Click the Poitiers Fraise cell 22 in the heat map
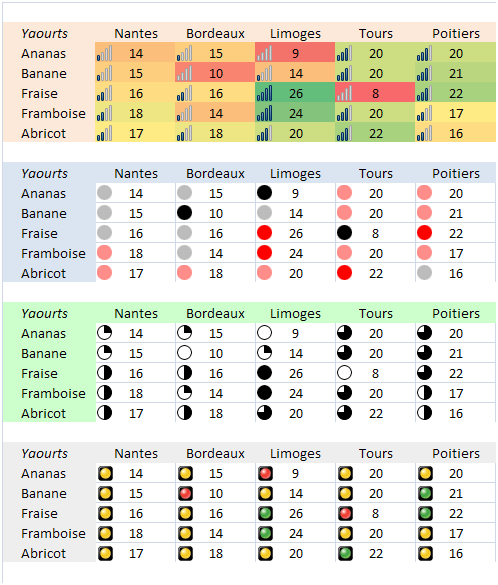 click(455, 93)
